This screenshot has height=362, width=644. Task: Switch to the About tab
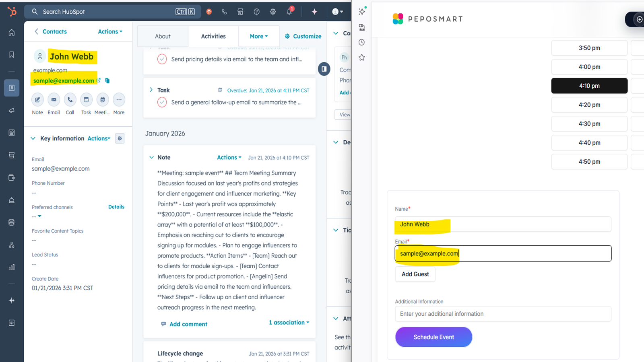point(163,36)
